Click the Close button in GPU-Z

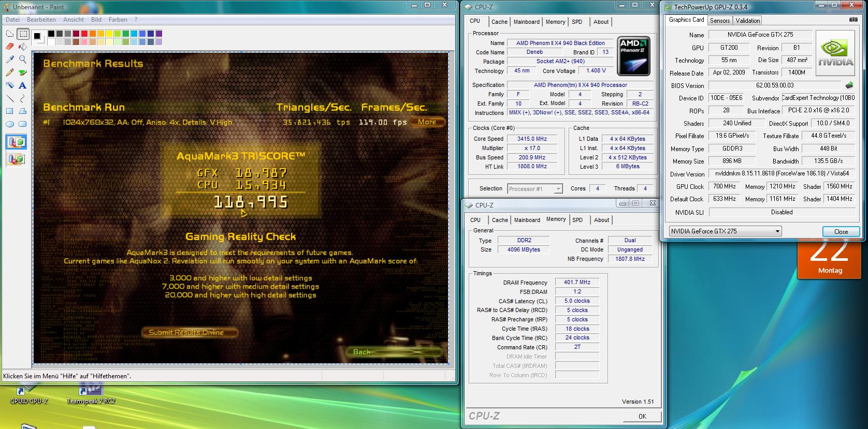pyautogui.click(x=841, y=231)
